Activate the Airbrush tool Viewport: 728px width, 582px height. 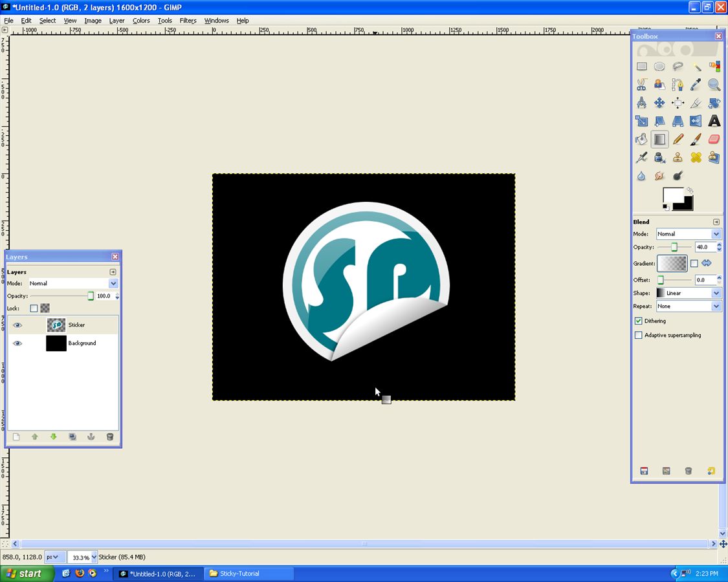642,158
